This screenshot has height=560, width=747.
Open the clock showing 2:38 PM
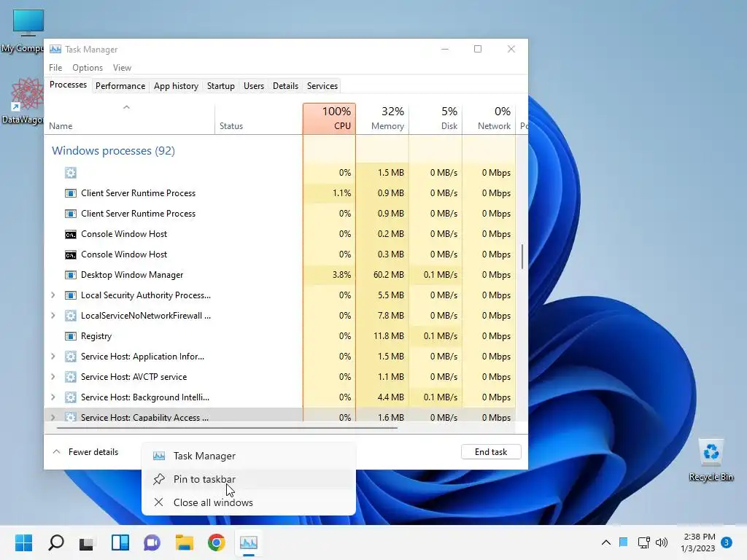(x=698, y=542)
